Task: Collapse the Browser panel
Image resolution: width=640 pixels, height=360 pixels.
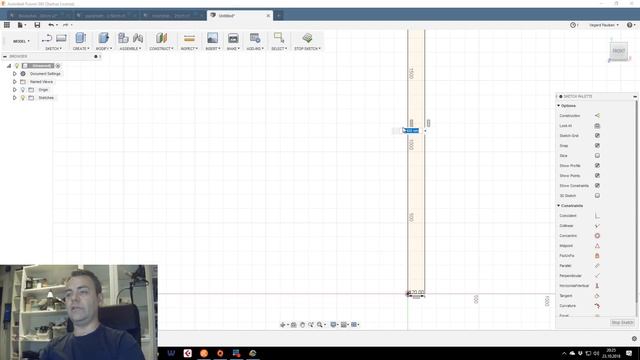Action: click(5, 56)
